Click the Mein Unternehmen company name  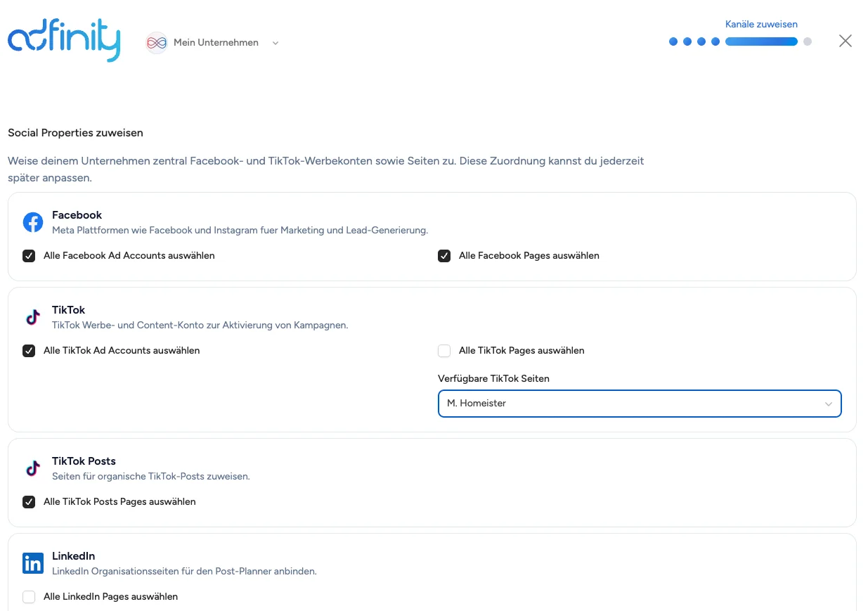216,43
